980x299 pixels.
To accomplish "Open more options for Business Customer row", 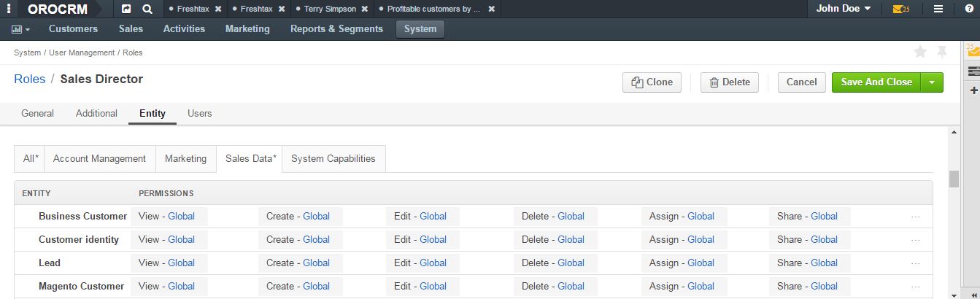I will (x=916, y=217).
